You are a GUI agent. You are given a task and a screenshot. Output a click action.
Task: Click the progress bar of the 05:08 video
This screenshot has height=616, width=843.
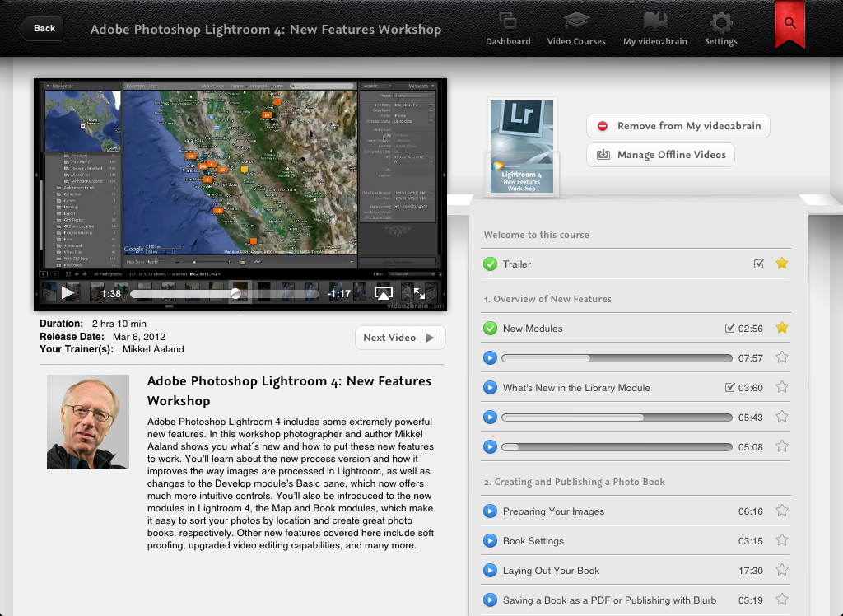coord(617,447)
